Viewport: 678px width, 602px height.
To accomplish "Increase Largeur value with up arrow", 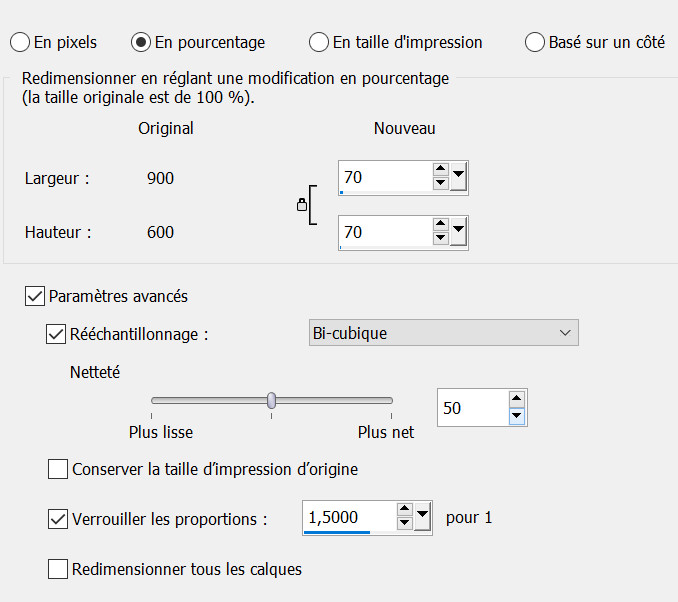I will tap(440, 171).
